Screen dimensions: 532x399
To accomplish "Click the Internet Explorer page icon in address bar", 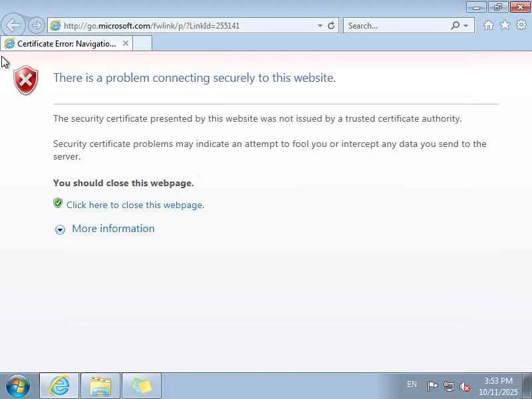I will [x=55, y=25].
